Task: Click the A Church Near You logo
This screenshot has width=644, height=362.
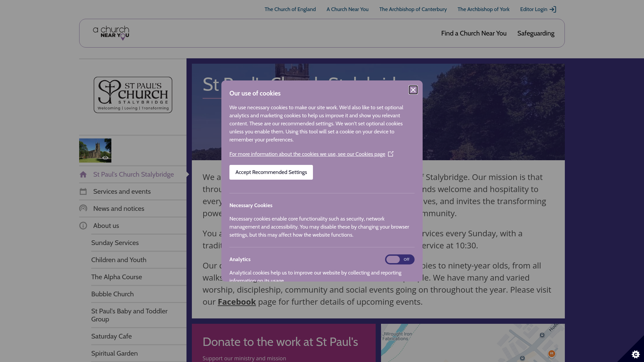Action: click(x=111, y=33)
